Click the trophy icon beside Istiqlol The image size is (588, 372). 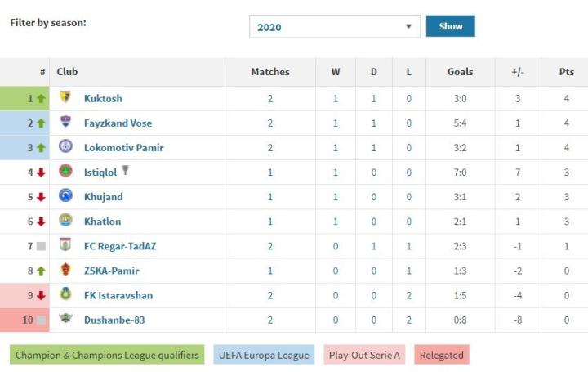[125, 171]
